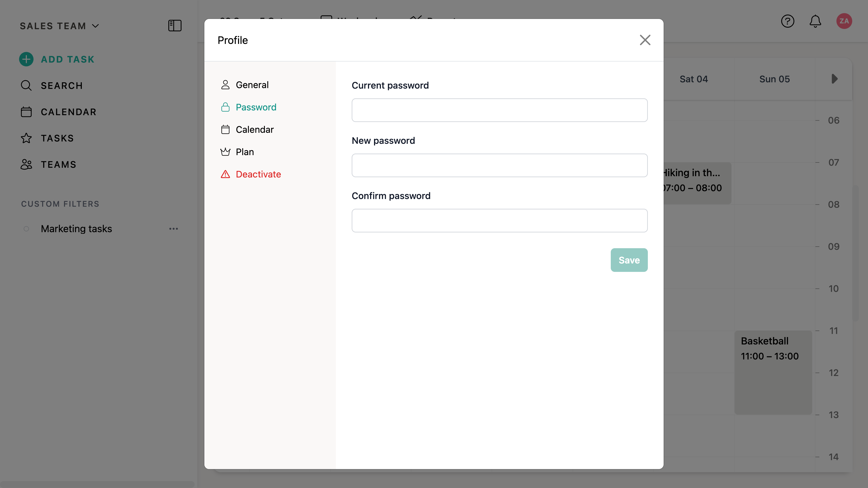Open the help question mark icon
This screenshot has height=488, width=868.
tap(788, 21)
